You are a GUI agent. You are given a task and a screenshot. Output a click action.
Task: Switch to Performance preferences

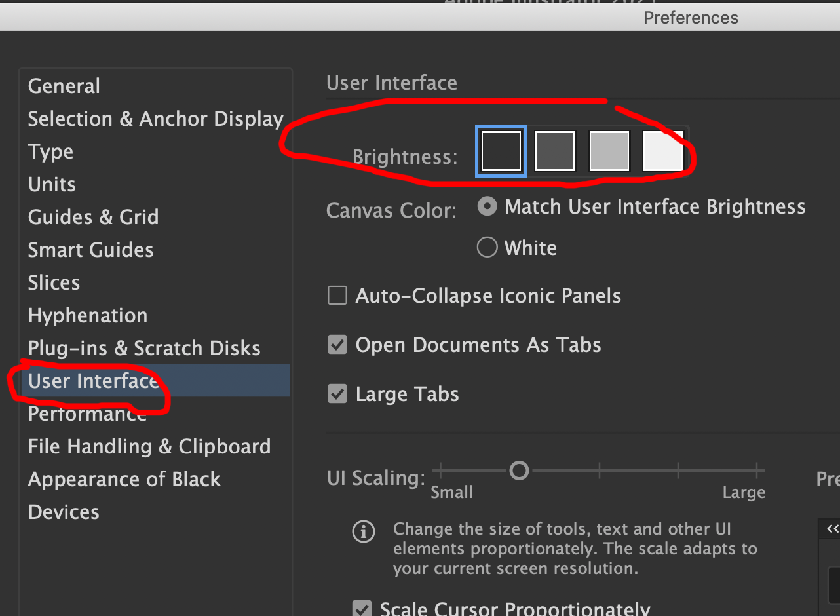86,414
